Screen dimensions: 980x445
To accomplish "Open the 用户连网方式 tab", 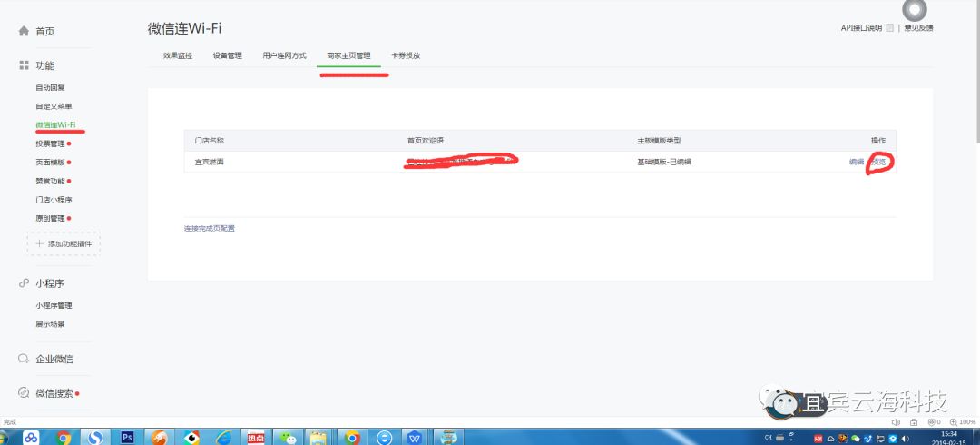I will click(x=284, y=55).
